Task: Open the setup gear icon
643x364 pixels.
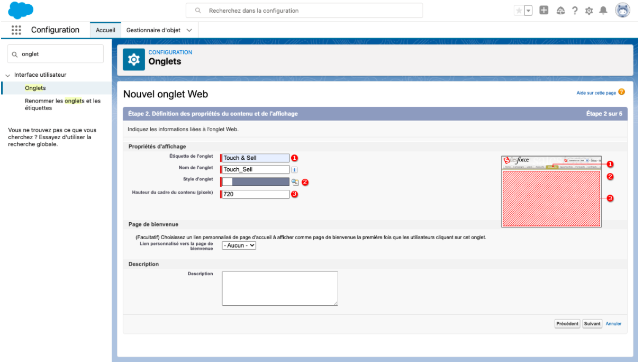Action: 589,11
